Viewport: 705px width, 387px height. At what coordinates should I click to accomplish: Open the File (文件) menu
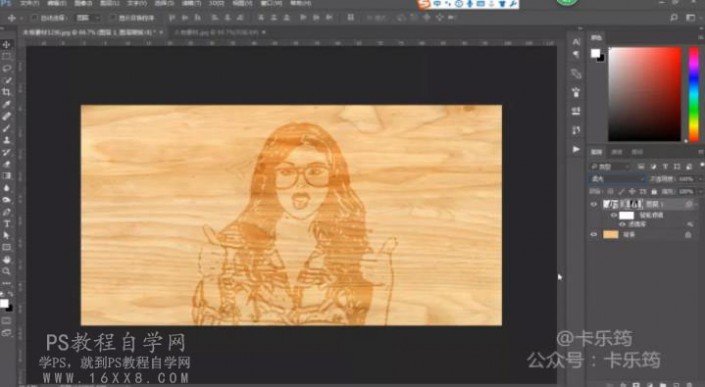[x=30, y=3]
